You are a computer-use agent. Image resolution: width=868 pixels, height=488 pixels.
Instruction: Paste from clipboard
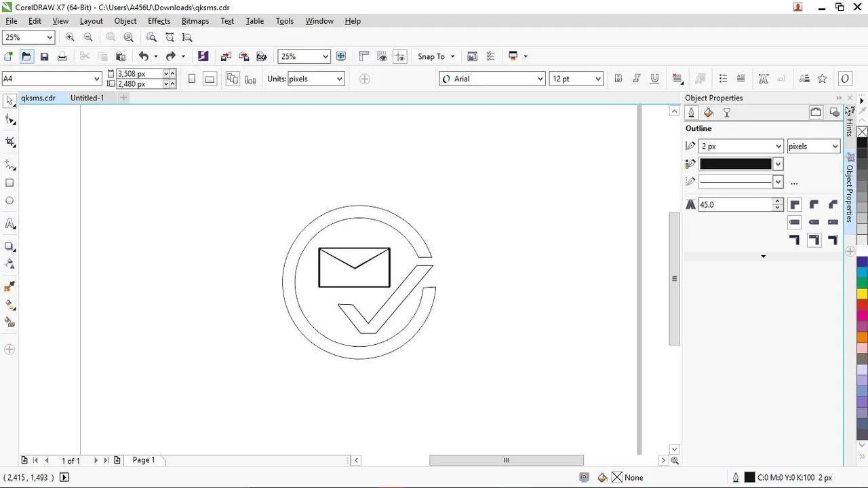[x=121, y=56]
